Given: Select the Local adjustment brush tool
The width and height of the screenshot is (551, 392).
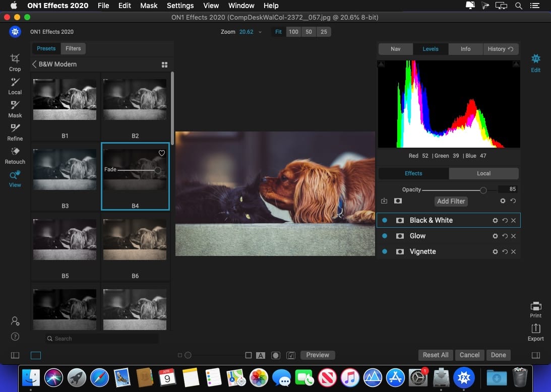Looking at the screenshot, I should (x=15, y=86).
